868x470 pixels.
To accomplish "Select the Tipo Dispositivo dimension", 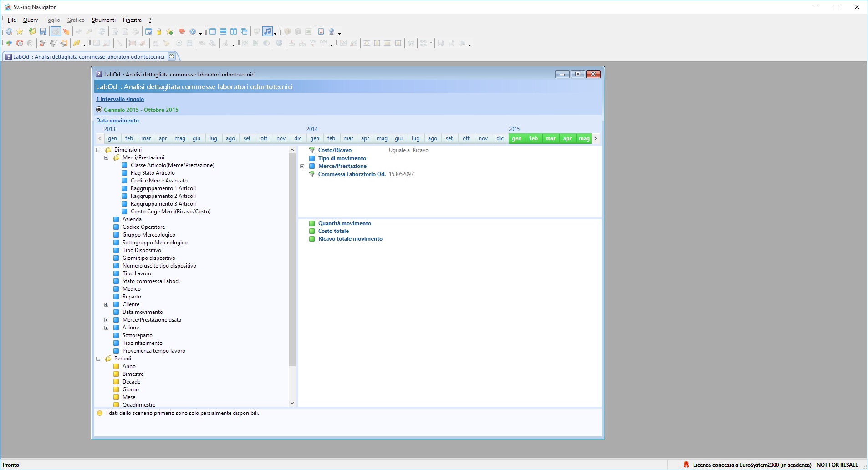I will pos(142,250).
